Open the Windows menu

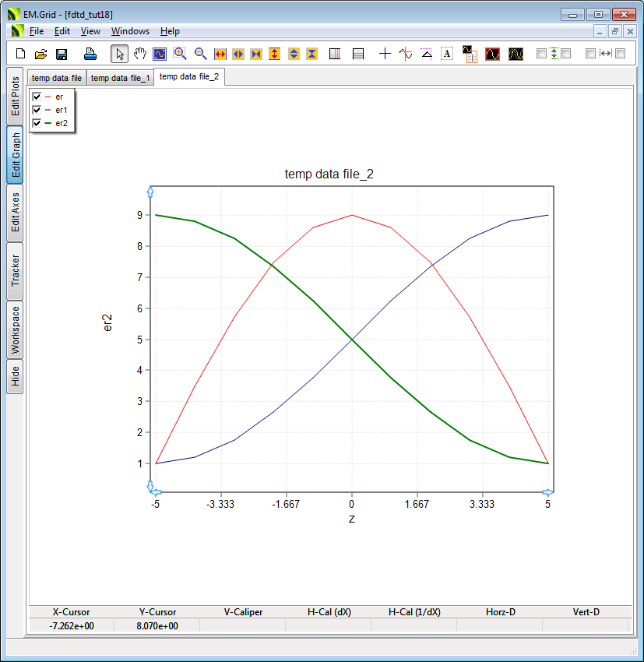point(130,31)
